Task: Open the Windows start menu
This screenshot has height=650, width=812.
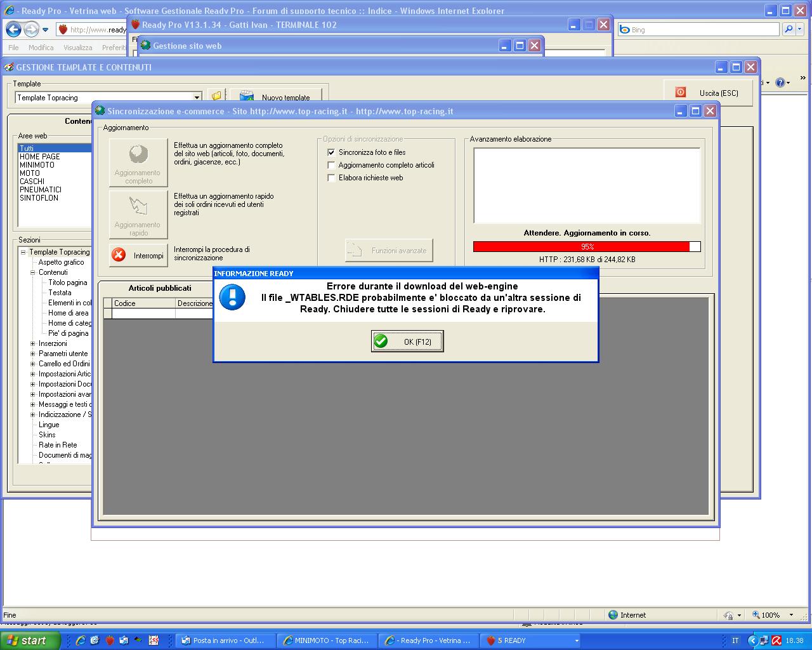Action: [30, 640]
